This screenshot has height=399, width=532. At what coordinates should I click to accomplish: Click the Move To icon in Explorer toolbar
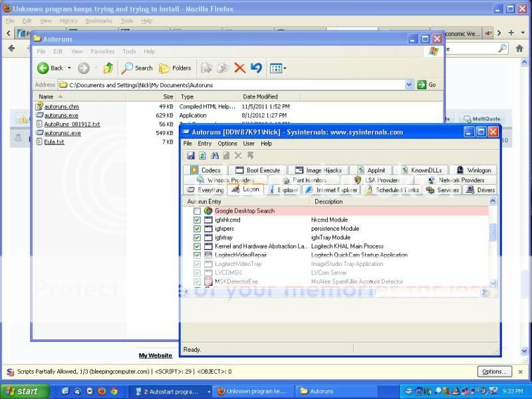206,68
